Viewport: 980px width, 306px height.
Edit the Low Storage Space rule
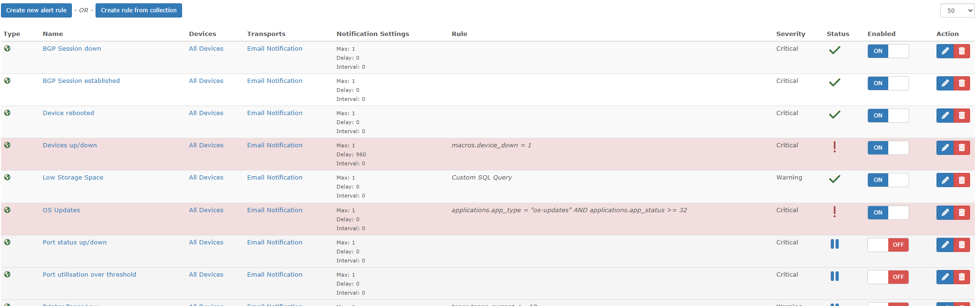(945, 180)
